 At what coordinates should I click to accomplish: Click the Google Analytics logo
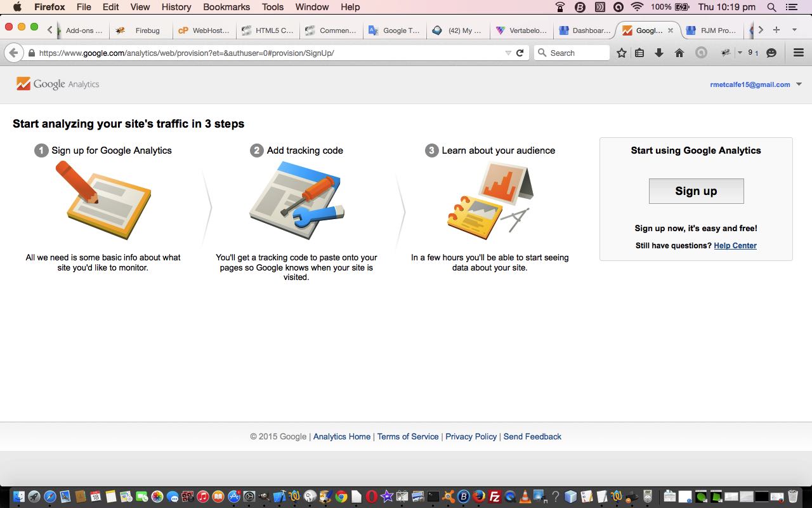[58, 84]
